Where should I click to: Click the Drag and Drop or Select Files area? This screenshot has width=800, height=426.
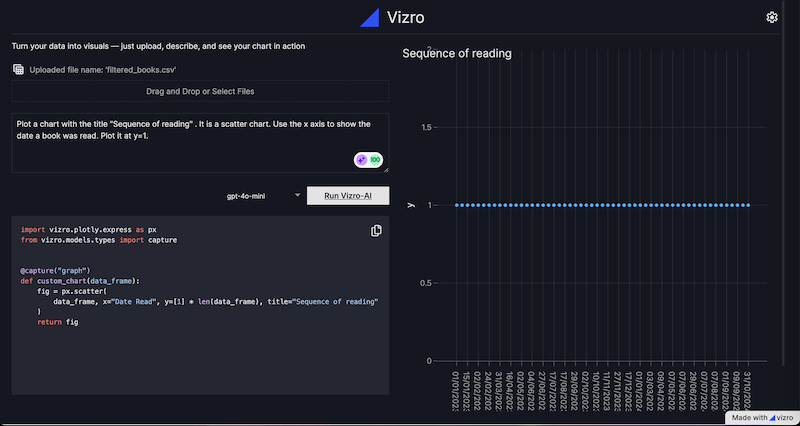point(200,91)
